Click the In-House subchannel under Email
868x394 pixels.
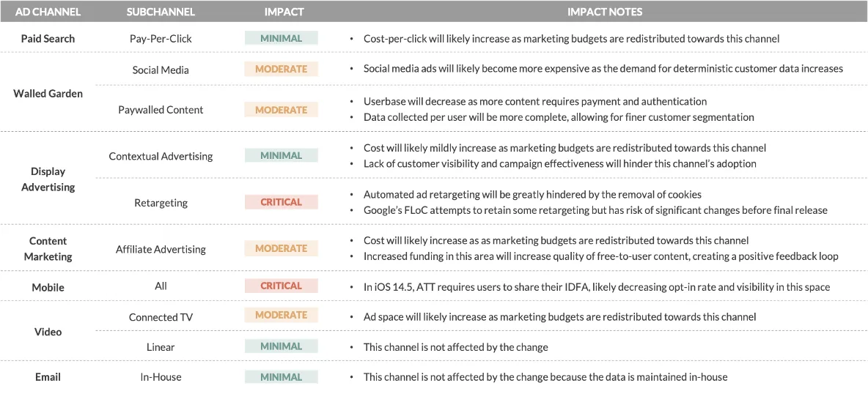pyautogui.click(x=161, y=377)
